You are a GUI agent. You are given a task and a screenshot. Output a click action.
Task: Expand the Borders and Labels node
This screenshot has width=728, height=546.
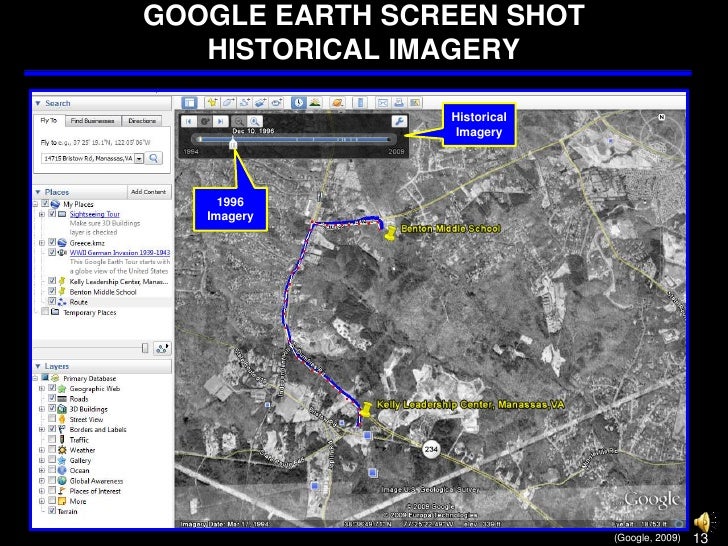(x=42, y=429)
